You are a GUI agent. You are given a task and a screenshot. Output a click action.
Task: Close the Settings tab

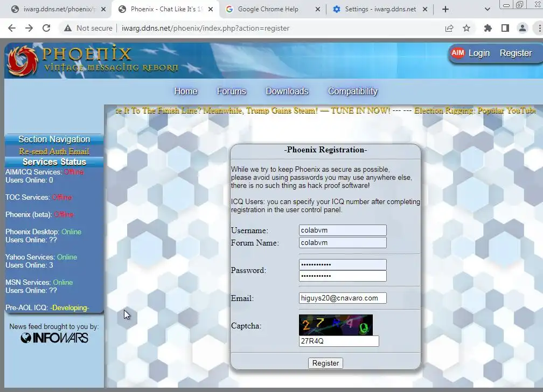(x=425, y=9)
